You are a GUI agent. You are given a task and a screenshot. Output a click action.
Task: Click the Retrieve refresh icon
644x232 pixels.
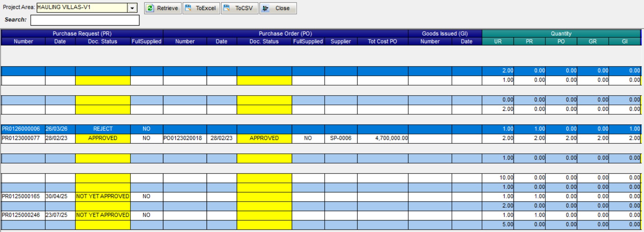[150, 8]
